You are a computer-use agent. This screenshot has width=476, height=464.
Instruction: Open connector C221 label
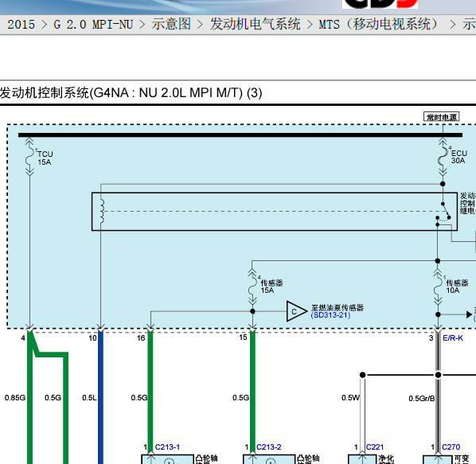pos(375,447)
